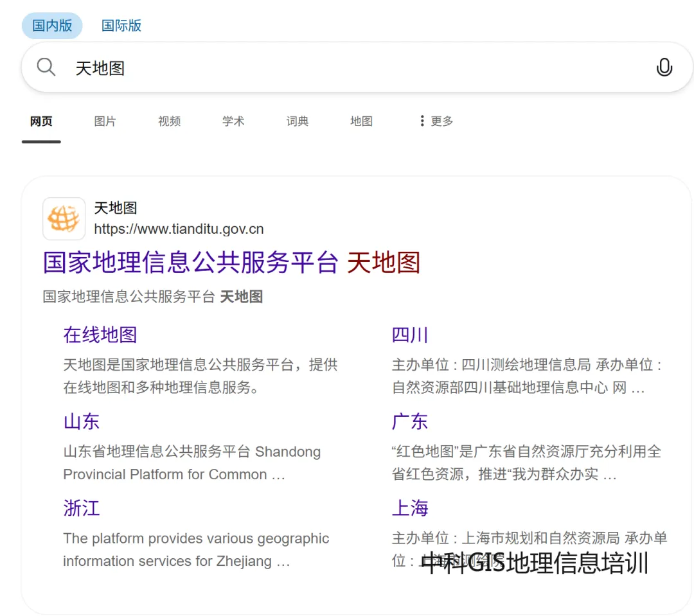Switch to the 国际版 tab
Screen dimensions: 694x616
(121, 26)
